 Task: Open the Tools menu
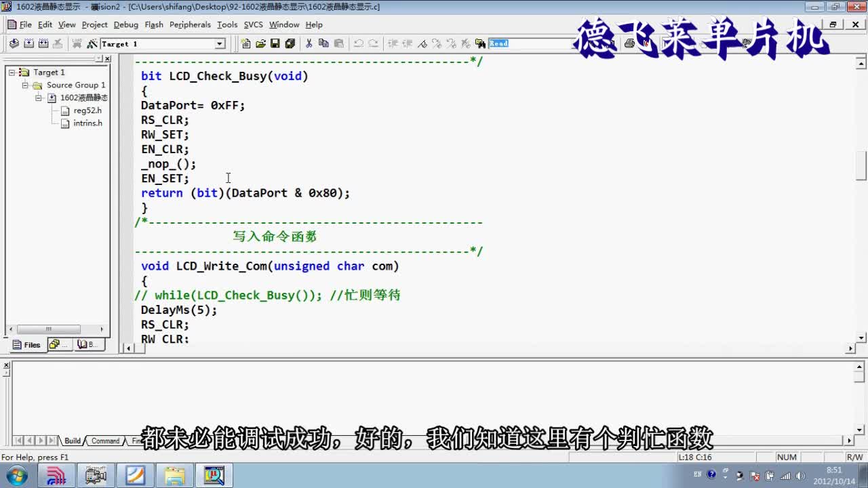click(227, 24)
